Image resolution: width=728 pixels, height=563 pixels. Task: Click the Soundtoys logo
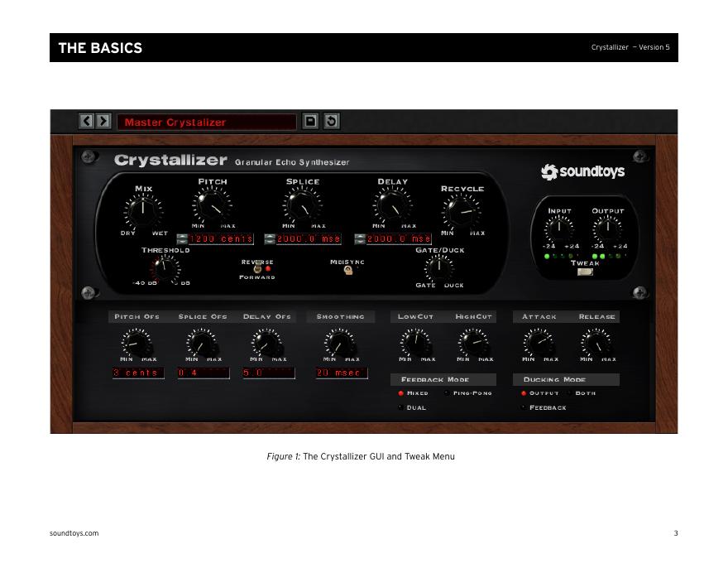point(582,172)
